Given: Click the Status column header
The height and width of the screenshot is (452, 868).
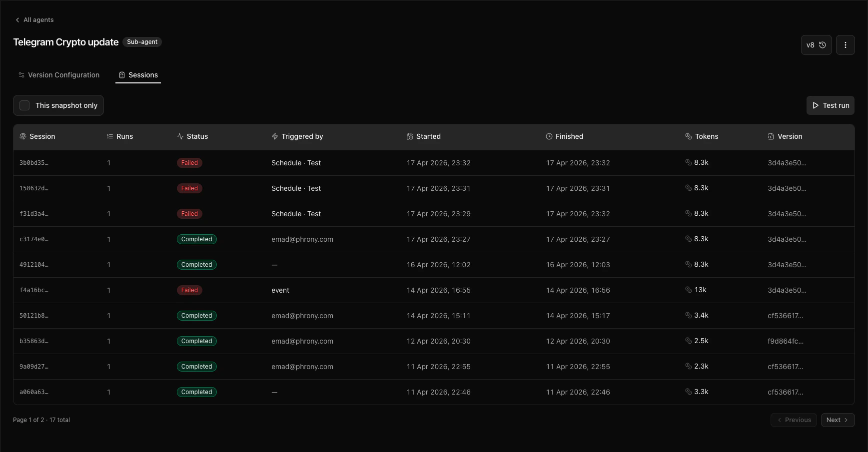Looking at the screenshot, I should click(192, 136).
